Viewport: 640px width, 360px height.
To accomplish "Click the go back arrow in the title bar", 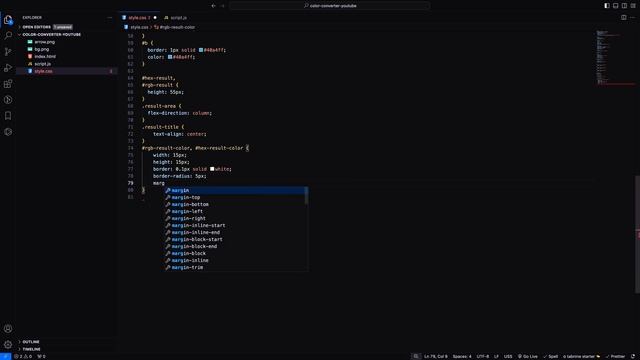I will click(213, 6).
